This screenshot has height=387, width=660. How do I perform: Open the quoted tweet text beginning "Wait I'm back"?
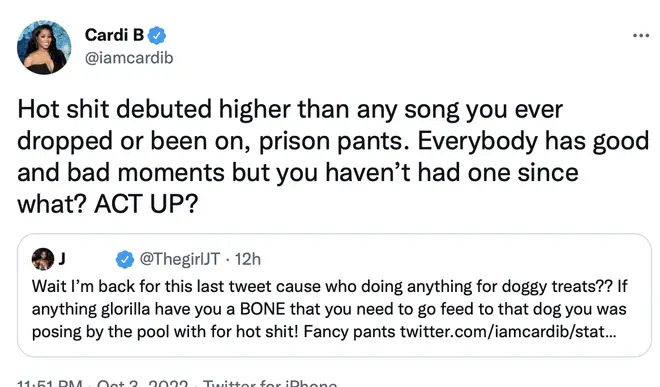[x=330, y=309]
